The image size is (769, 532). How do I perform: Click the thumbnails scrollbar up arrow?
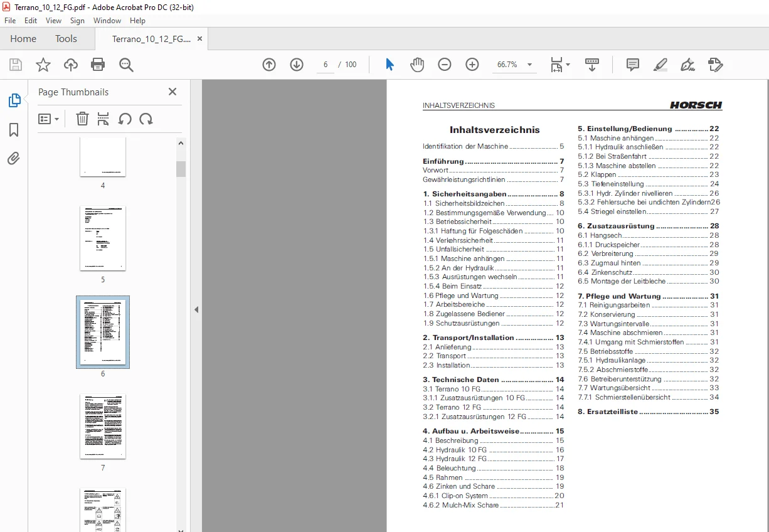[x=181, y=143]
